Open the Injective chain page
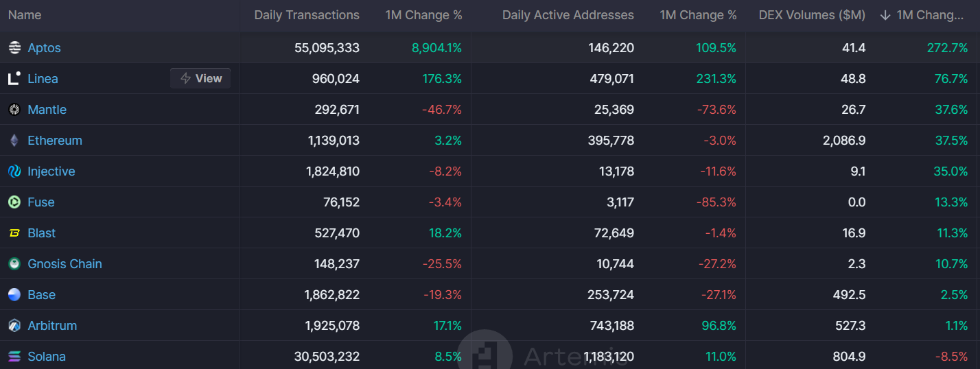Viewport: 980px width, 369px height. click(51, 171)
